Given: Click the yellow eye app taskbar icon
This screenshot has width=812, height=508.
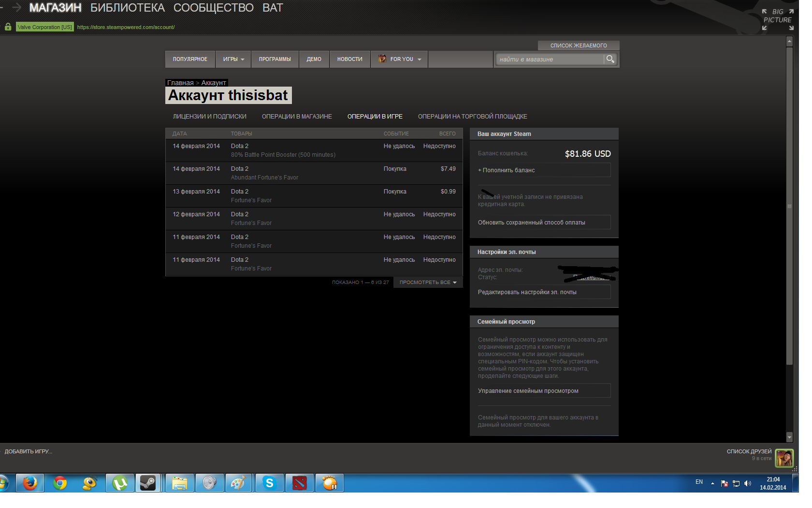Looking at the screenshot, I should [90, 483].
